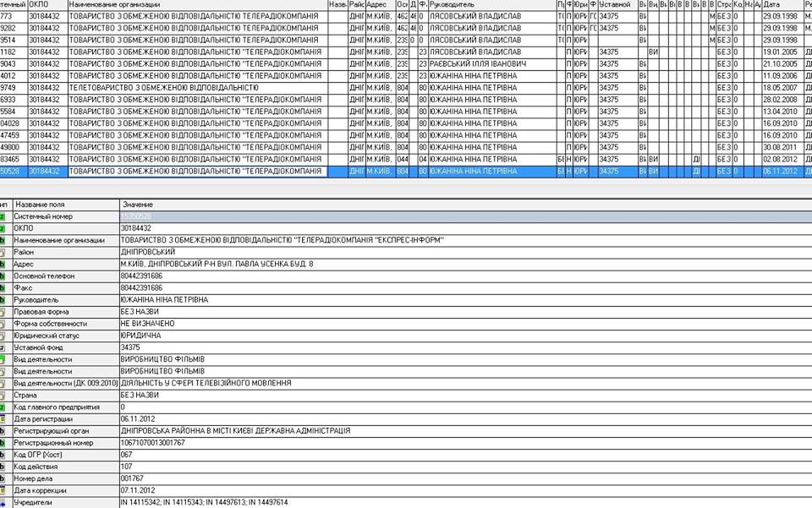The width and height of the screenshot is (812, 508).
Task: Sort by the Уставной column header
Action: click(617, 4)
